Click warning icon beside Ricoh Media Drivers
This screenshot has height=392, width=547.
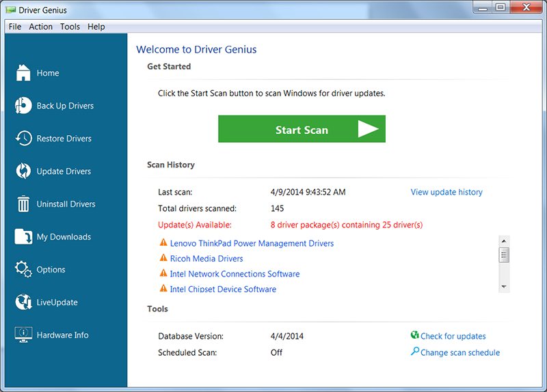click(x=163, y=258)
